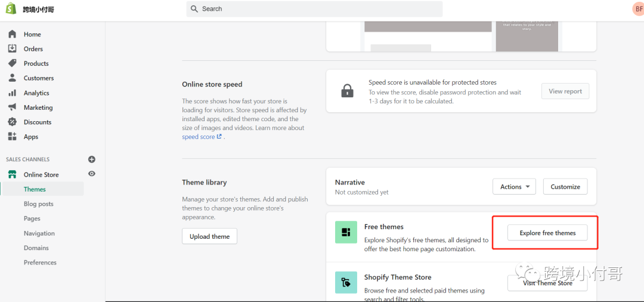
Task: Open the Discounts section
Action: [38, 122]
